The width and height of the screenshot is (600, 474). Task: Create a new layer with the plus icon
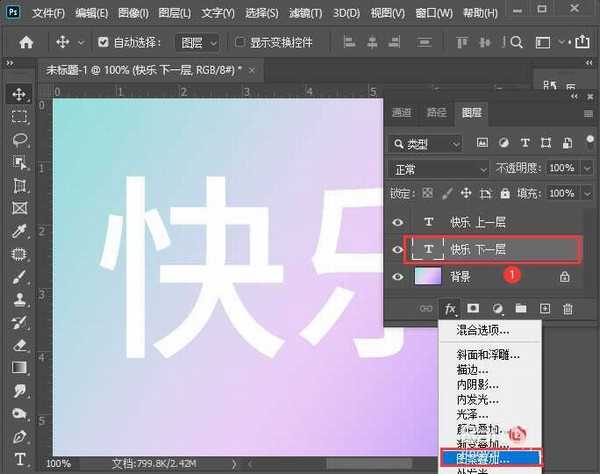coord(545,309)
